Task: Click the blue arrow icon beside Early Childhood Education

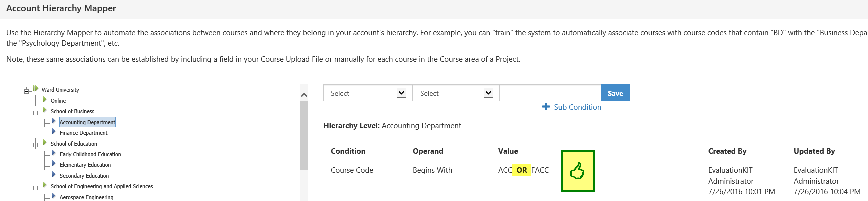Action: [54, 153]
